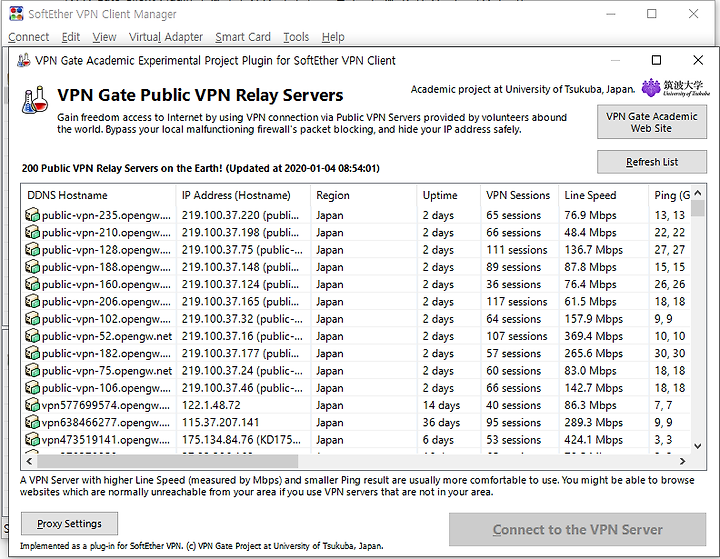Sort by Ping column header
This screenshot has height=559, width=720.
[x=669, y=195]
